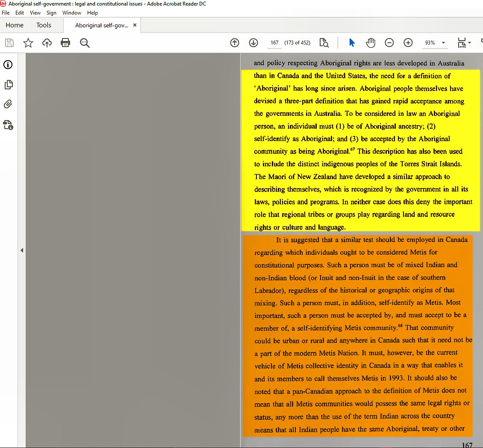
Task: Open the Sign menu
Action: point(51,13)
